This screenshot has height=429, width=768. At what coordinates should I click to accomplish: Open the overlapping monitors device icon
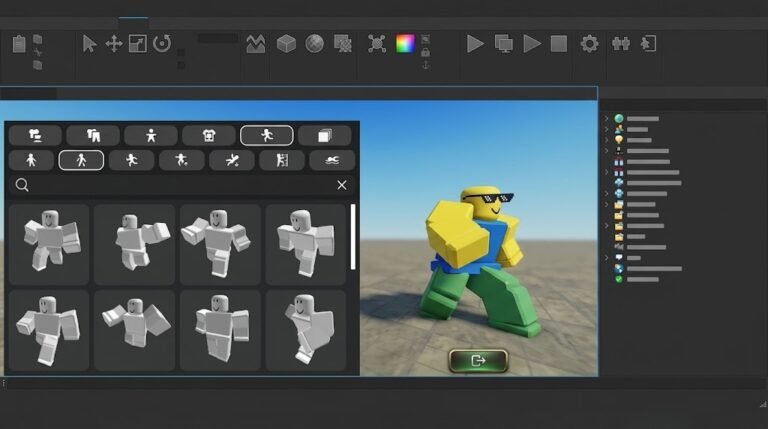click(504, 44)
